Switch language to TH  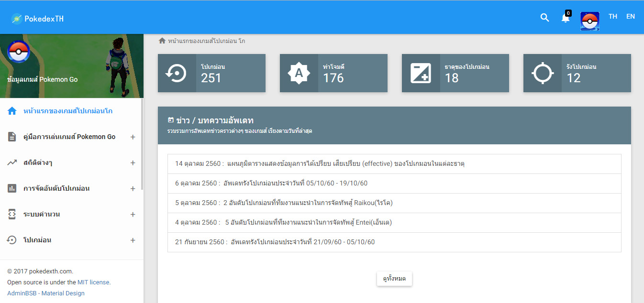coord(613,16)
